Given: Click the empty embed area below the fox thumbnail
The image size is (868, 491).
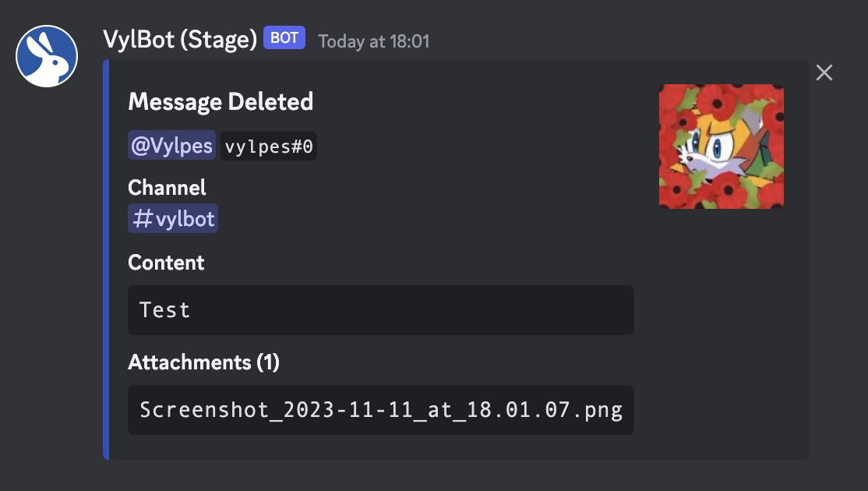Looking at the screenshot, I should [722, 332].
